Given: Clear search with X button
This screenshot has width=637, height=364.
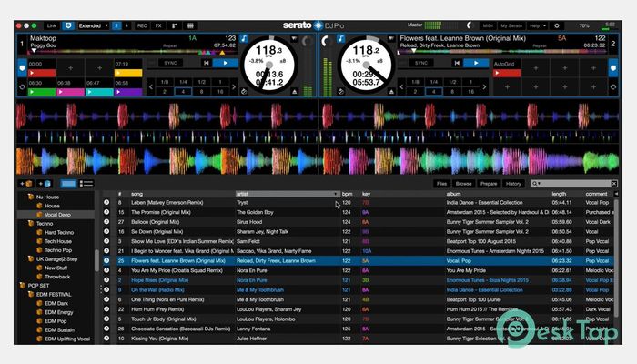Looking at the screenshot, I should click(614, 184).
